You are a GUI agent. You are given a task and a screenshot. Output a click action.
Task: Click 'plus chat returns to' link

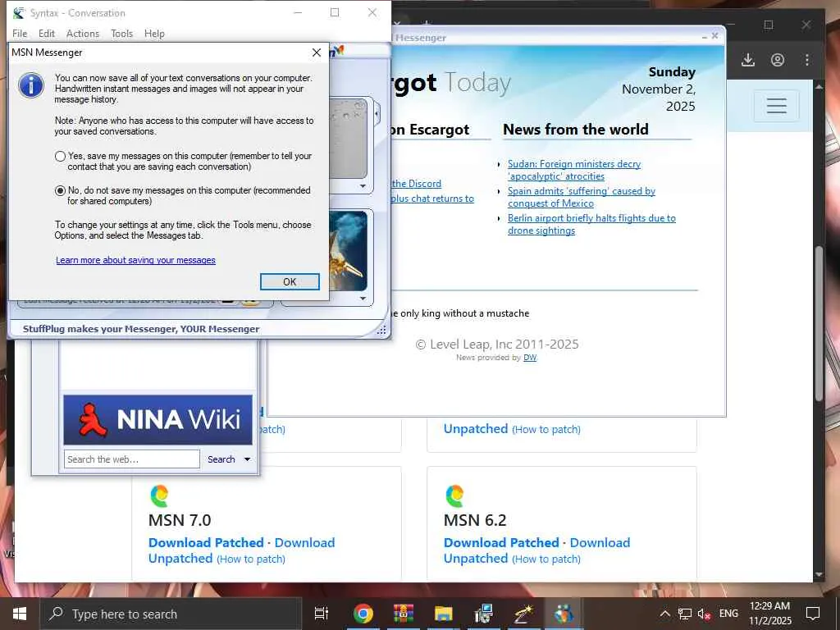(x=433, y=199)
